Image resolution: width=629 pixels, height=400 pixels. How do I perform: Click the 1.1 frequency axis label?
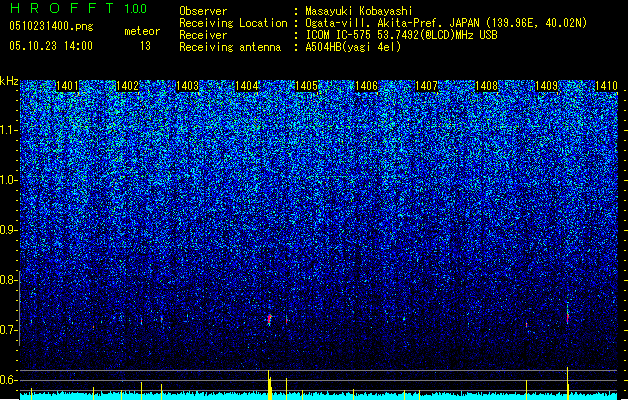pyautogui.click(x=9, y=130)
